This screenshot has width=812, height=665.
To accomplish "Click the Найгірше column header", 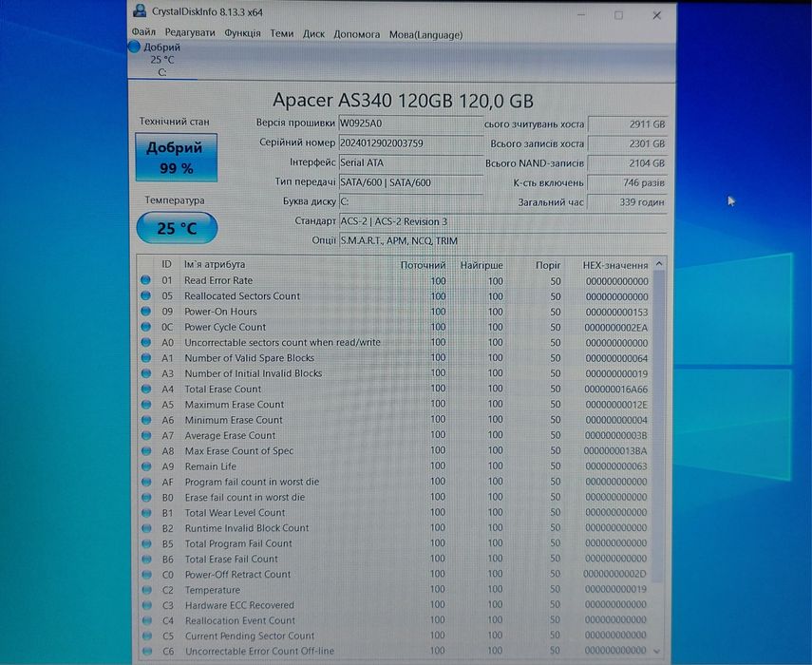I will pyautogui.click(x=482, y=265).
